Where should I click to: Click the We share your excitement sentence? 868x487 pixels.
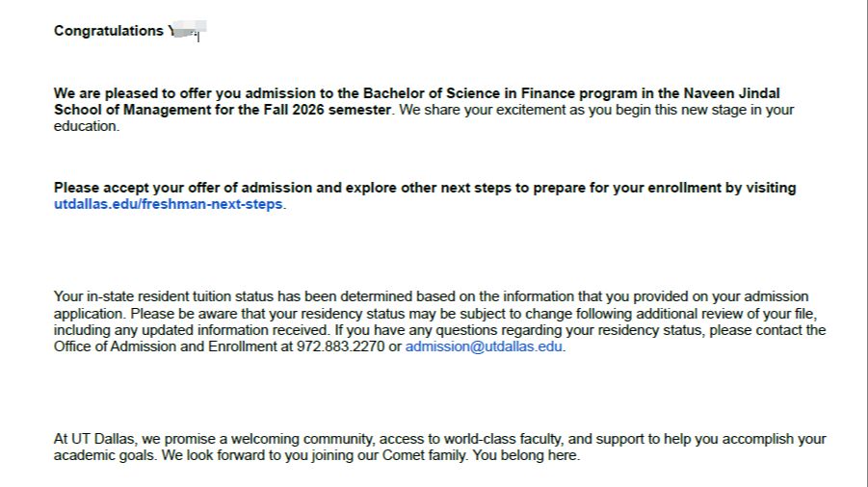click(596, 110)
